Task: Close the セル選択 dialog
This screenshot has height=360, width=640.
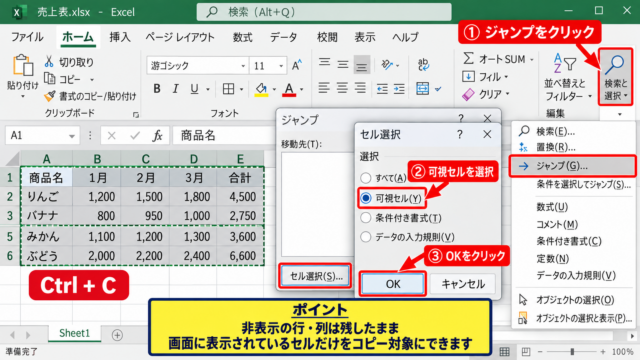Action: pyautogui.click(x=487, y=134)
